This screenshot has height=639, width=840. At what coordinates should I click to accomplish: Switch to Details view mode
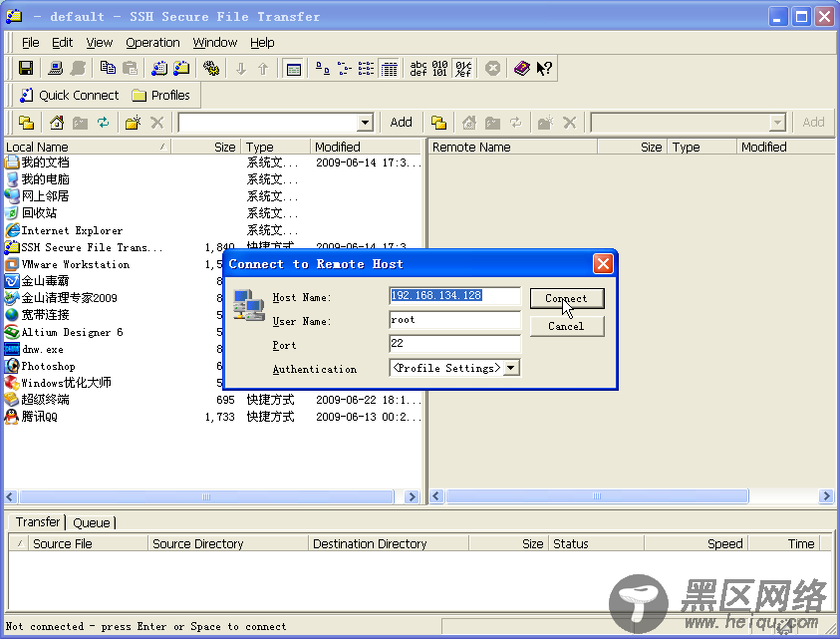(x=389, y=68)
